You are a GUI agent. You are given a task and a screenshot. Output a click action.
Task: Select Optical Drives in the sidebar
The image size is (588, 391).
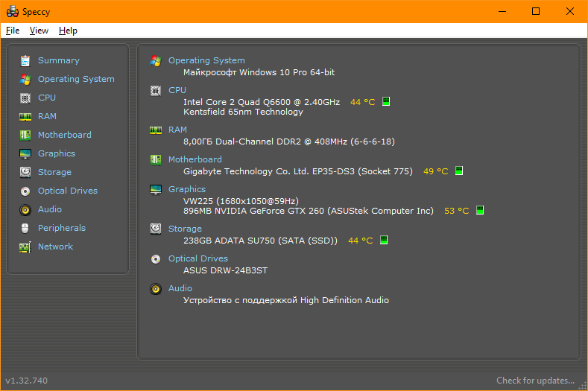[x=68, y=191]
